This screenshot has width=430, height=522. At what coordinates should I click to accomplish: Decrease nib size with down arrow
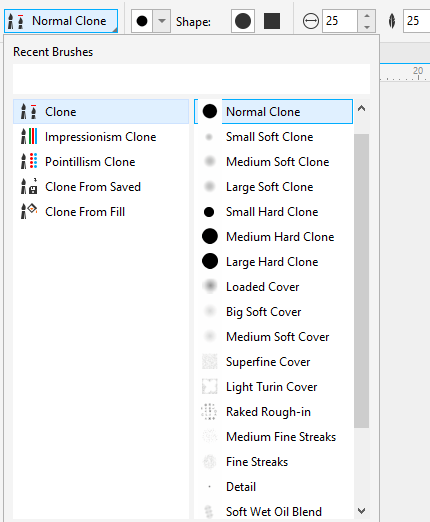click(x=367, y=27)
